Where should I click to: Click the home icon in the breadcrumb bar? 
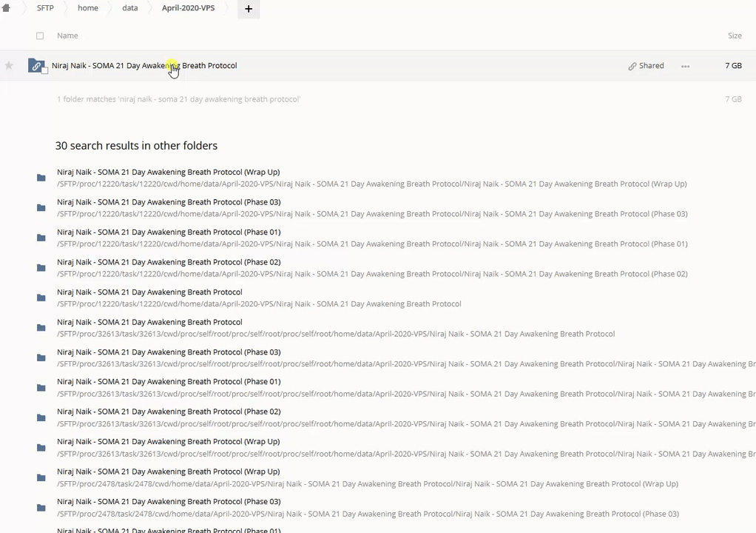[6, 8]
